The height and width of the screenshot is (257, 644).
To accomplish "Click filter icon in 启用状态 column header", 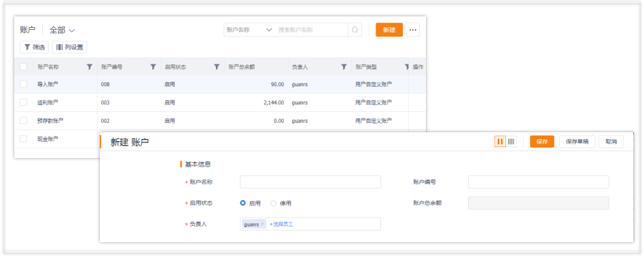I will 217,67.
